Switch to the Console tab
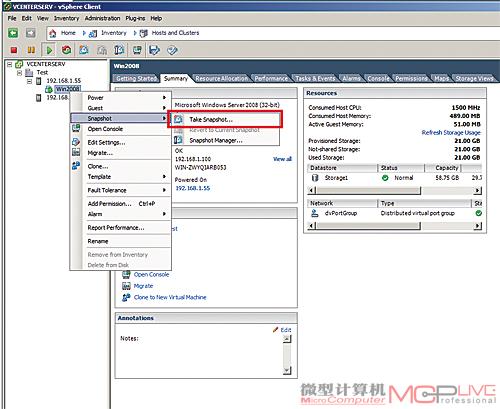This screenshot has width=500, height=409. [378, 78]
